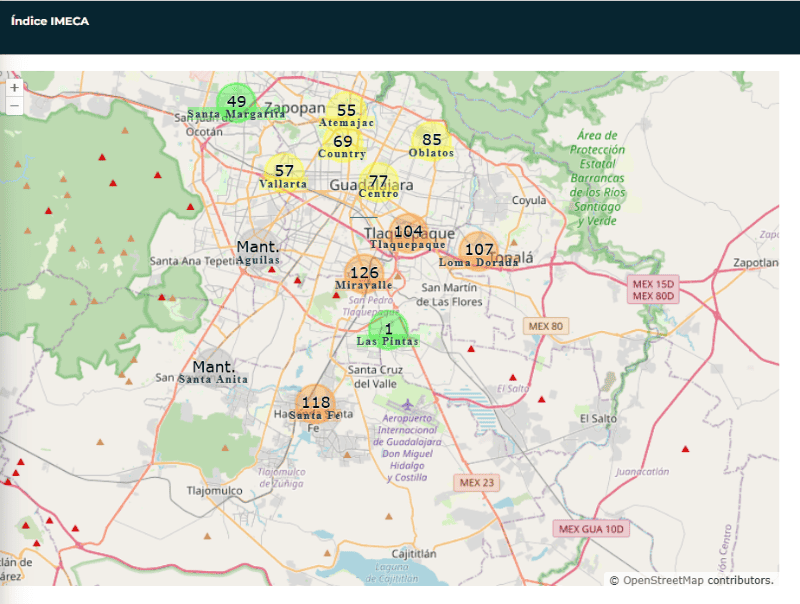Select the Santa Margarita station marker showing 49
Screen dimensions: 800x604
(237, 102)
